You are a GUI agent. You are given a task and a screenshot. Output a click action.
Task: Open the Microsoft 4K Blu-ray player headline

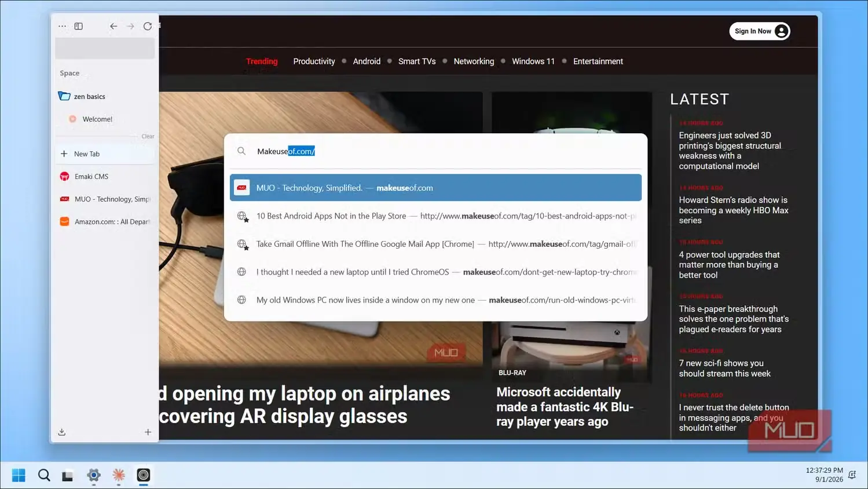565,407
